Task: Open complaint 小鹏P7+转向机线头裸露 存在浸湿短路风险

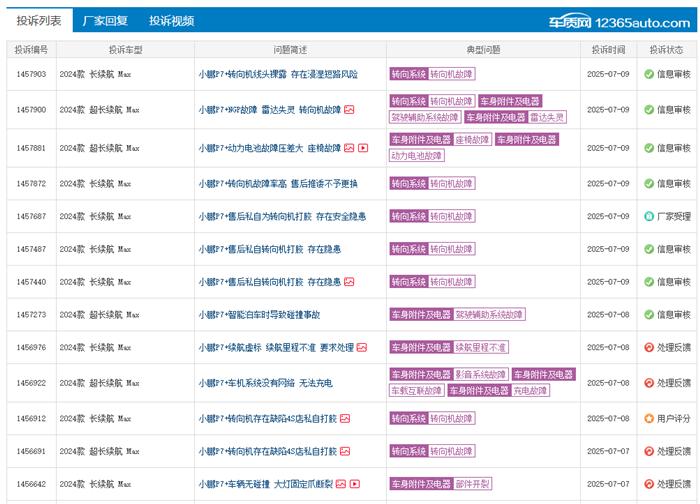Action: click(278, 74)
